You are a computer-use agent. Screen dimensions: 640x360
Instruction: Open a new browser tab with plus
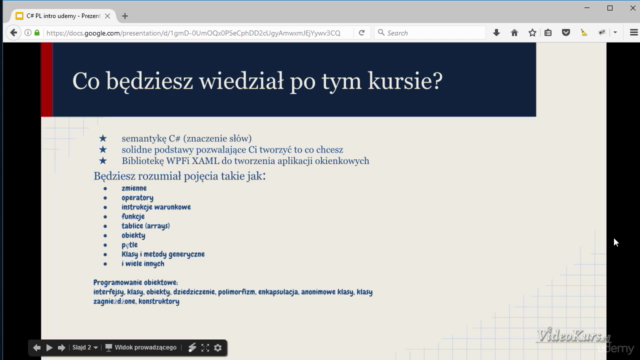[x=125, y=16]
